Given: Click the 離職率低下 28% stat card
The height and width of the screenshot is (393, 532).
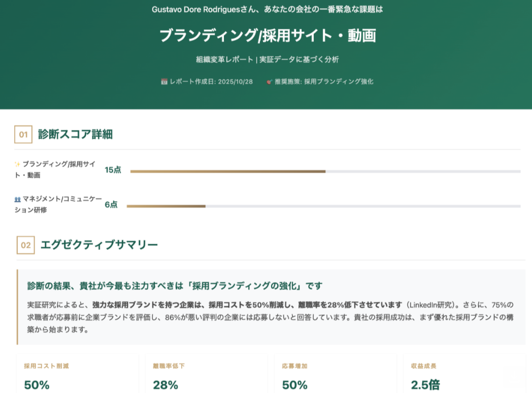Looking at the screenshot, I should (x=206, y=374).
